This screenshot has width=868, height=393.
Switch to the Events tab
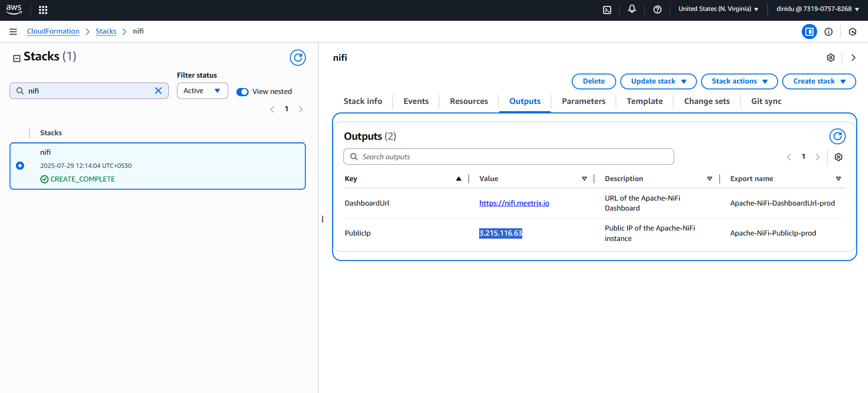tap(416, 101)
